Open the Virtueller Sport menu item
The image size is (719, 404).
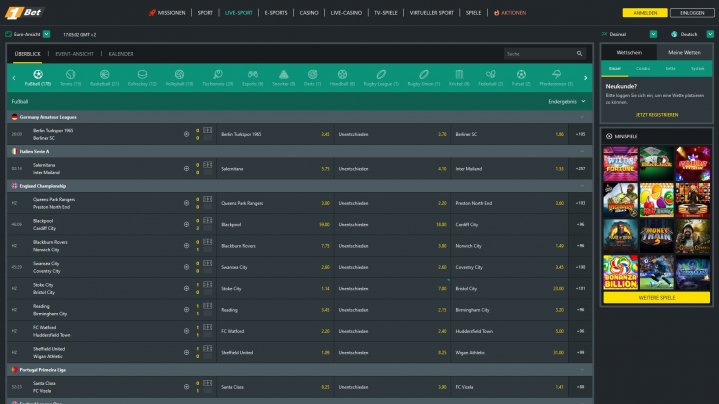click(431, 13)
